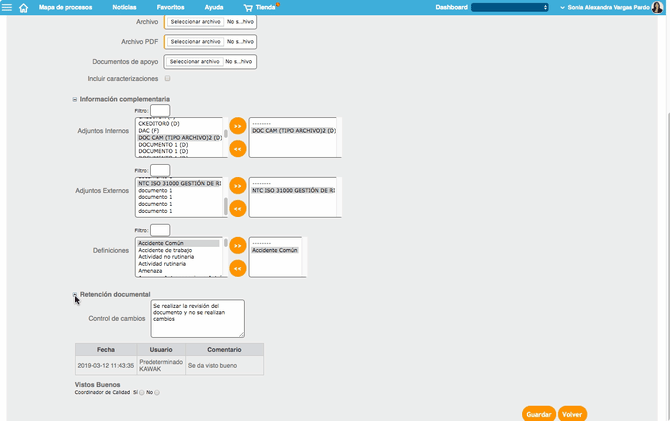This screenshot has width=670, height=421.
Task: Remove selected item from Adjuntos Internos
Action: click(237, 149)
